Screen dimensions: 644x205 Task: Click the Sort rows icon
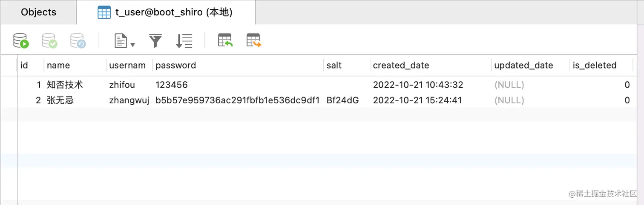click(184, 41)
